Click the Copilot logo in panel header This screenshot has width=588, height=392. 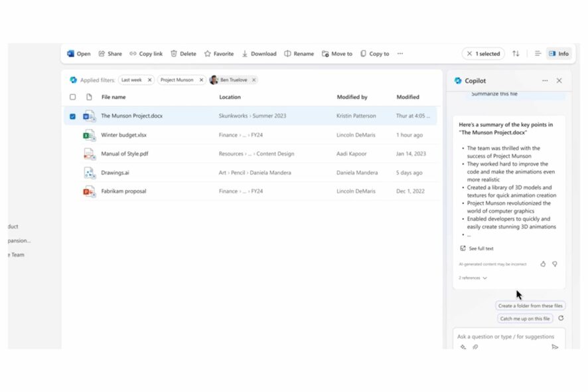click(x=458, y=81)
